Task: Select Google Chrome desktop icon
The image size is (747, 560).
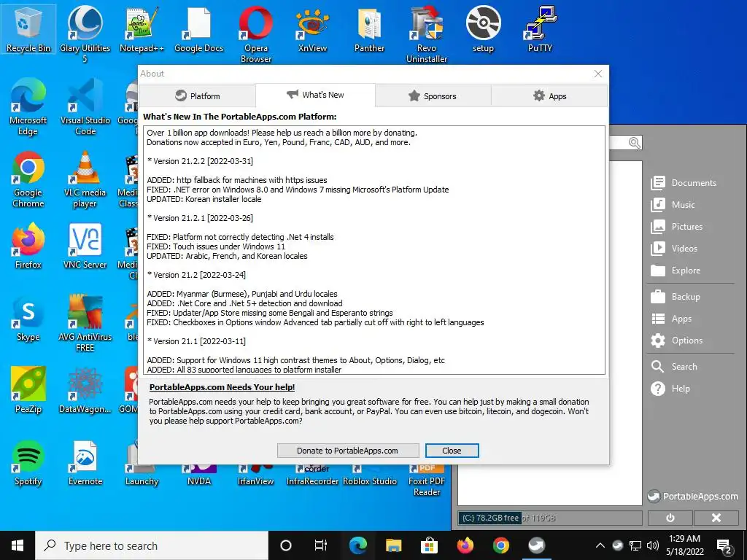Action: pyautogui.click(x=28, y=179)
